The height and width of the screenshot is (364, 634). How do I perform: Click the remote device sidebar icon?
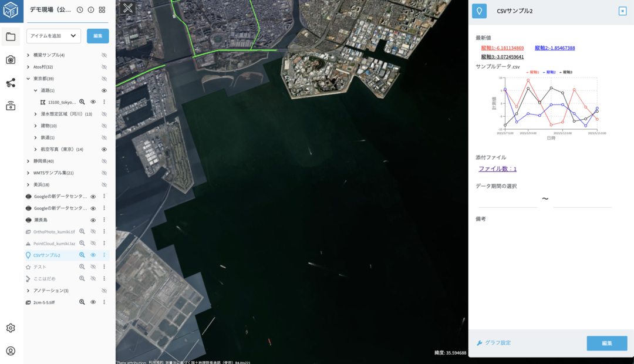[11, 106]
